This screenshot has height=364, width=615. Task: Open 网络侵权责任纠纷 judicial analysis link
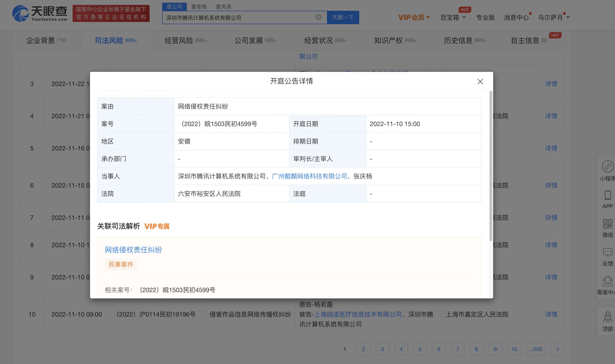[x=133, y=250]
